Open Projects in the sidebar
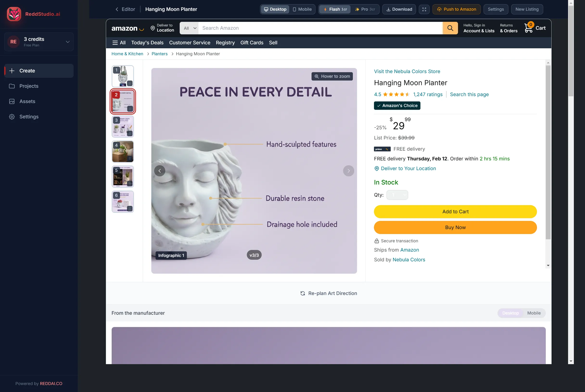Screen dimensions: 585x392 pyautogui.click(x=39, y=86)
